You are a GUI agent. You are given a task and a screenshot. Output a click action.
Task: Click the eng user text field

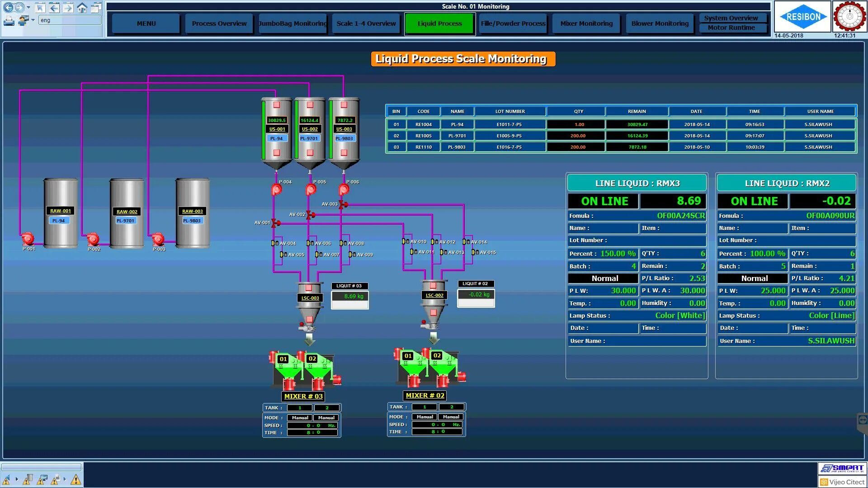(x=70, y=20)
